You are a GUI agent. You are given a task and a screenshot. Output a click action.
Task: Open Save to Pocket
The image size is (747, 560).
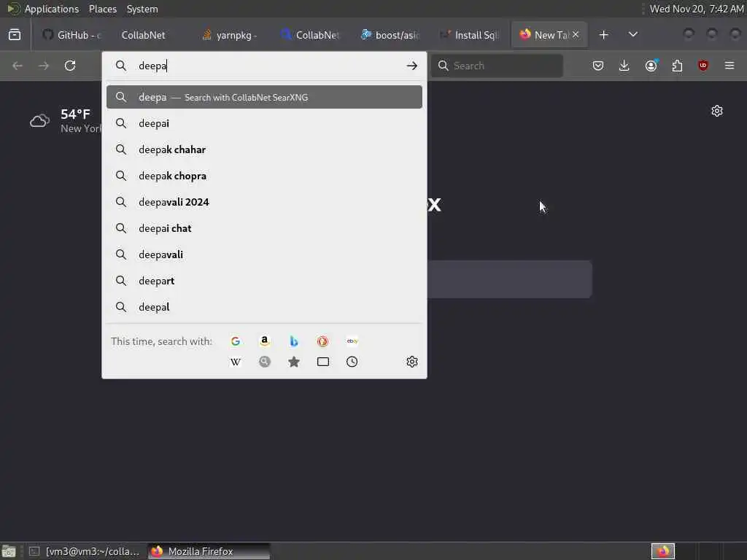[x=598, y=66]
